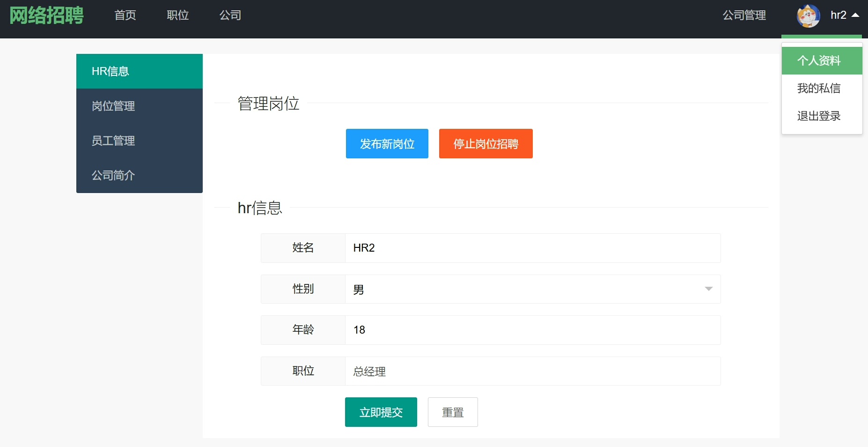
Task: Open 公司管理 in the top bar
Action: tap(744, 15)
